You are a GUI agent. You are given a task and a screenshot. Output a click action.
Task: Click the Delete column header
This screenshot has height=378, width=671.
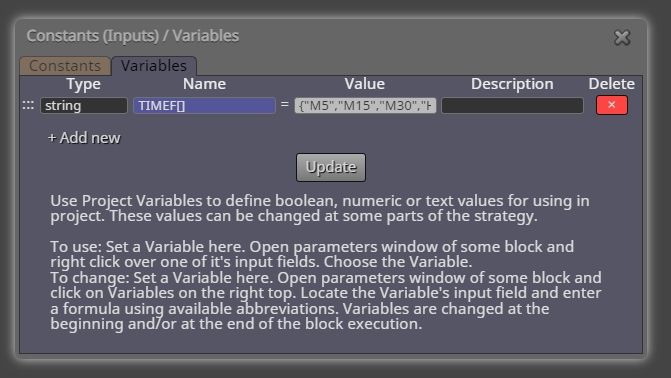(x=612, y=84)
